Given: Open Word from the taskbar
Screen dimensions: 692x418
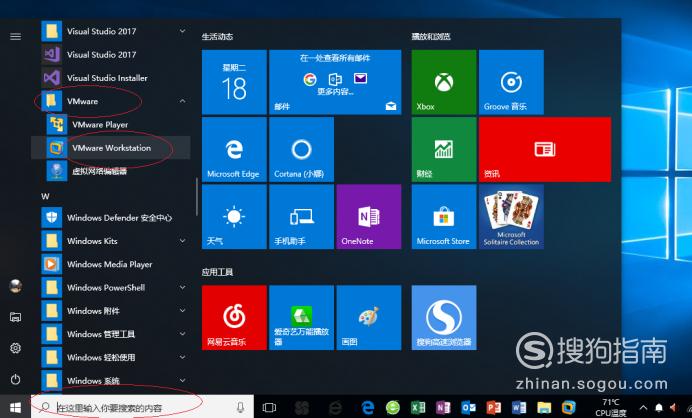Looking at the screenshot, I should [x=519, y=407].
